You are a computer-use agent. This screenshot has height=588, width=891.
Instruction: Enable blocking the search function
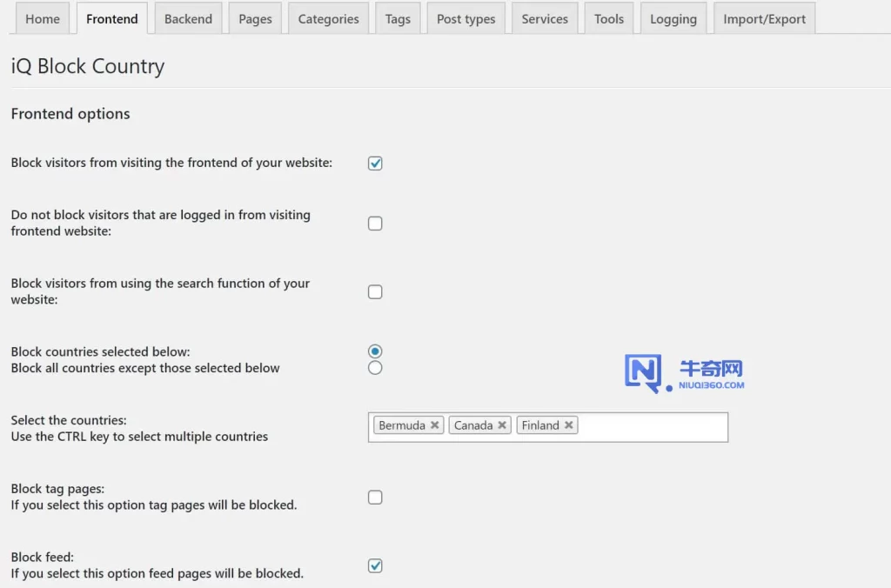pyautogui.click(x=375, y=291)
